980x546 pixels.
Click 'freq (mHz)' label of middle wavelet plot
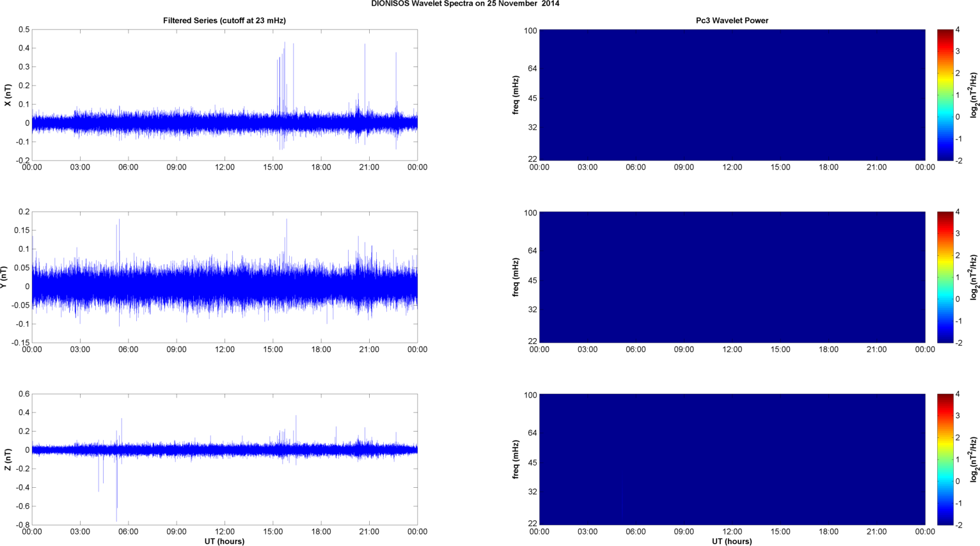(516, 277)
